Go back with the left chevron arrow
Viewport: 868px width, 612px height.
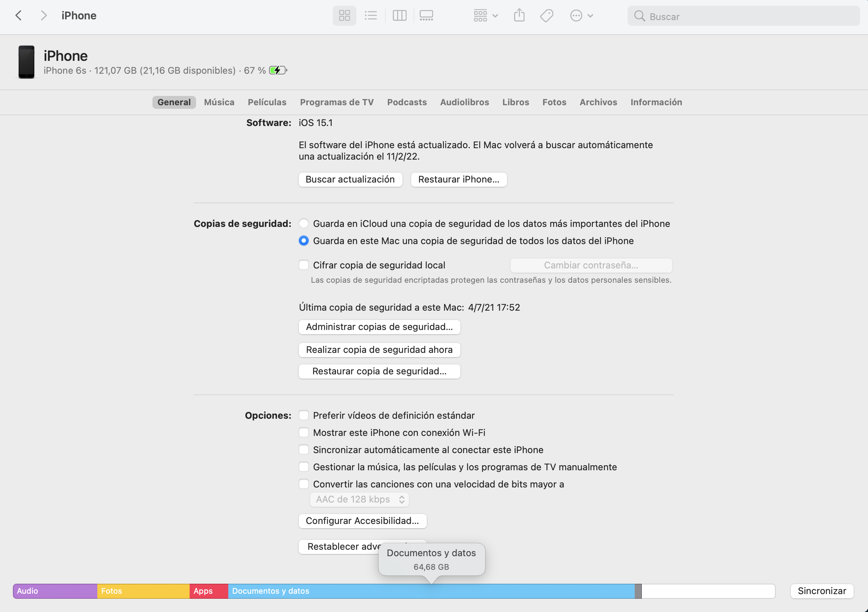(x=19, y=15)
